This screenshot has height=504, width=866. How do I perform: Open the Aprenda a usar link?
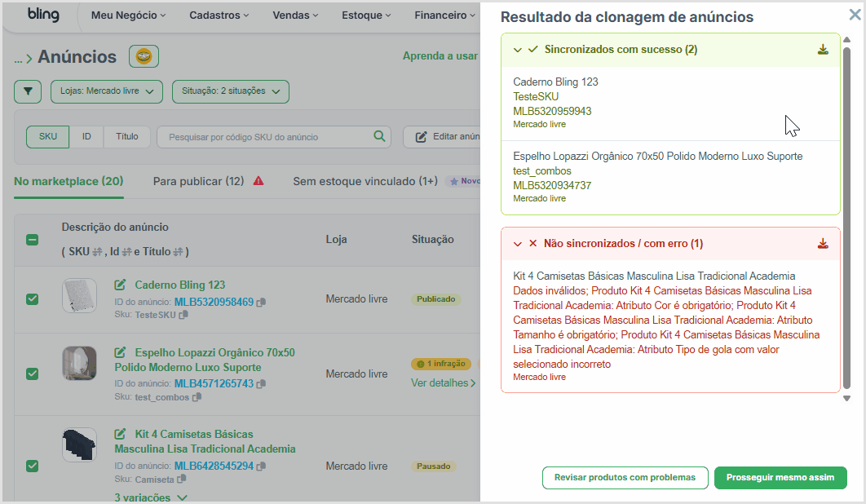tap(440, 55)
